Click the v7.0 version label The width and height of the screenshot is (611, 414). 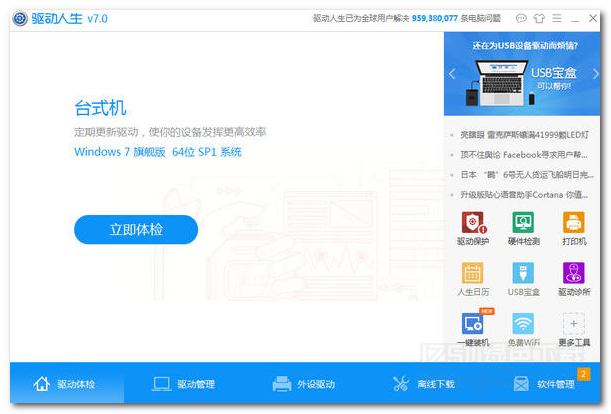tap(97, 19)
